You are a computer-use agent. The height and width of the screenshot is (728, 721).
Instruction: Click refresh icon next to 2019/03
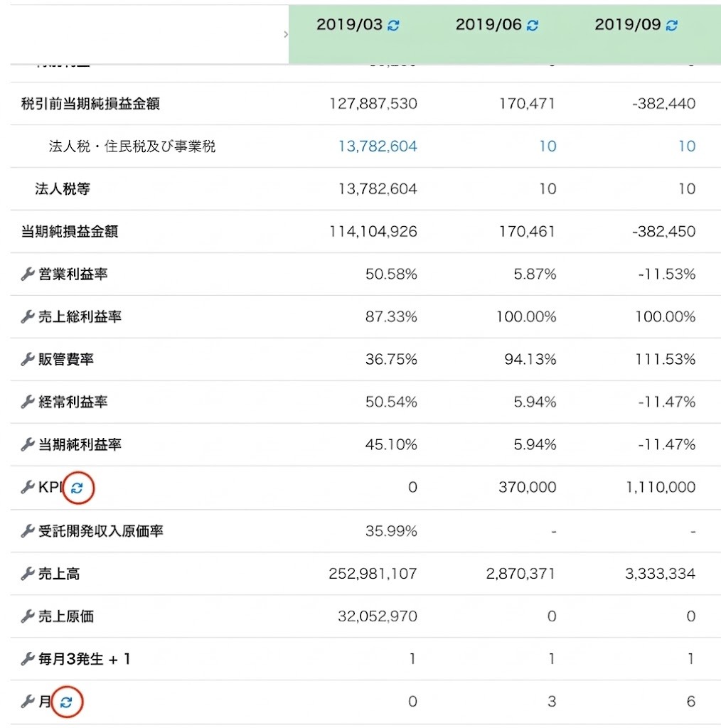393,26
